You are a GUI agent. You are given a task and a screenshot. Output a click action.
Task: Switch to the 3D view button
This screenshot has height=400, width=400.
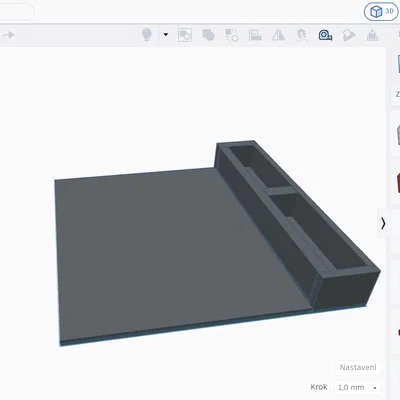381,12
